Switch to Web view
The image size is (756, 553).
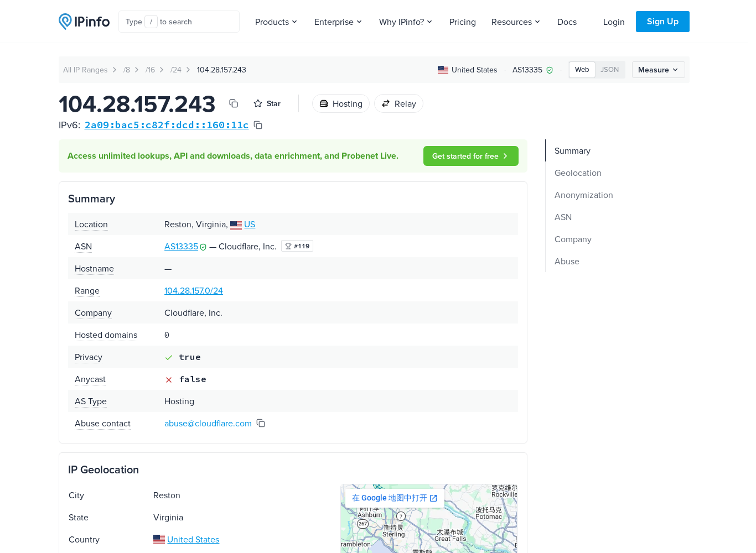pos(582,70)
